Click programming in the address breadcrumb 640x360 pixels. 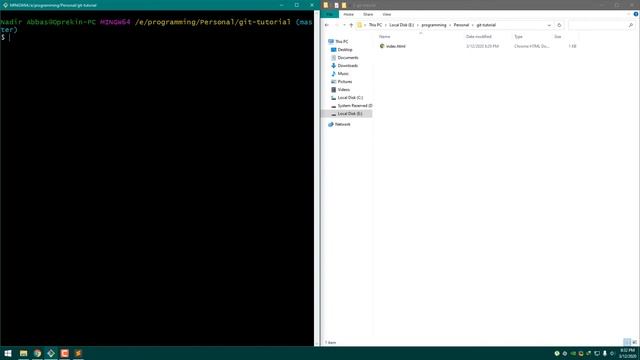pos(434,25)
